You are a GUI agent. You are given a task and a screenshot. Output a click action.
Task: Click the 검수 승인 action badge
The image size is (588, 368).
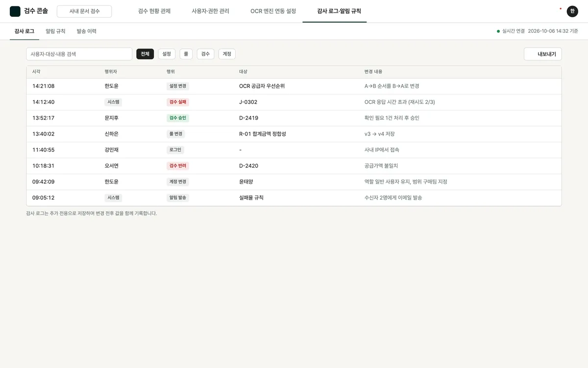(178, 118)
